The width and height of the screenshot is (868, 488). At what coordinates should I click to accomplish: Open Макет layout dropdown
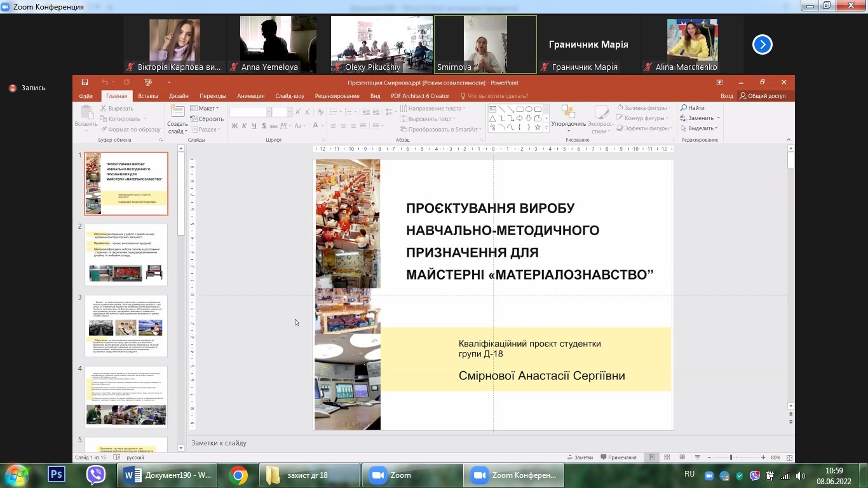point(204,109)
